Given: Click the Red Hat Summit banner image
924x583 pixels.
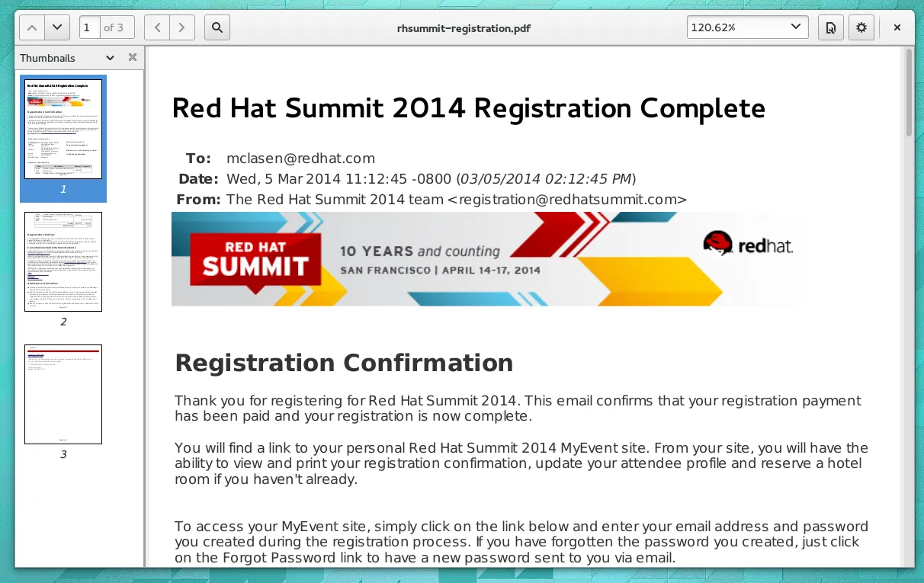Looking at the screenshot, I should (x=482, y=259).
